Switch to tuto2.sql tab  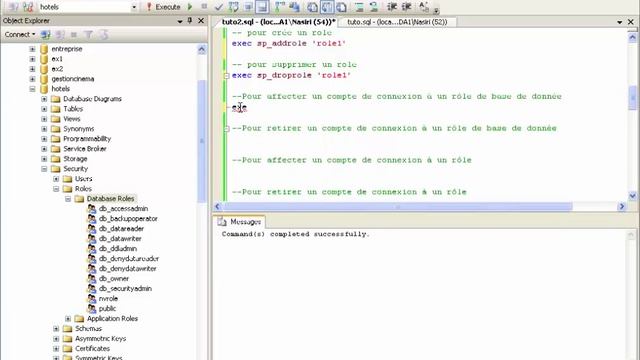(278, 22)
